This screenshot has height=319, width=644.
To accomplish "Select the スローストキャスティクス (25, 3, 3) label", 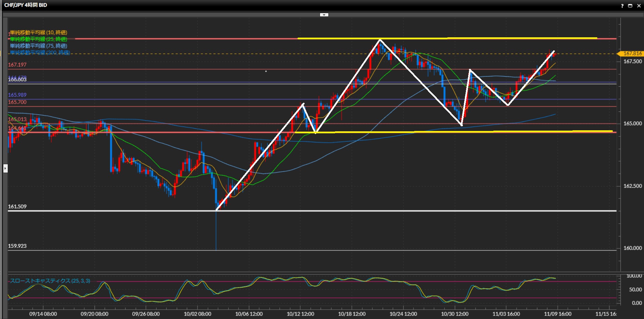I will 50,281.
